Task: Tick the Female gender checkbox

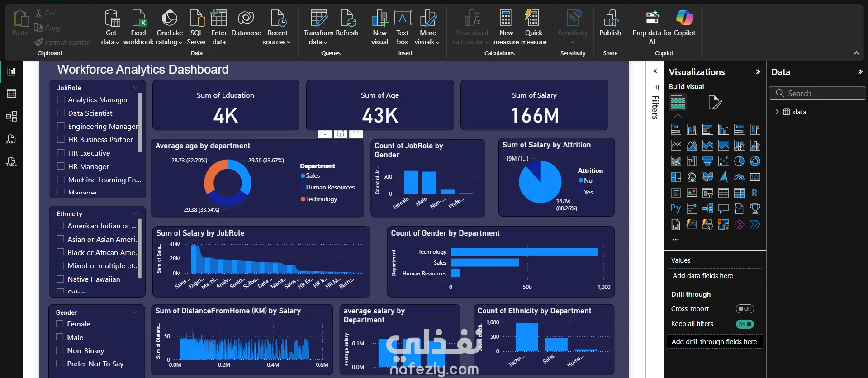Action: tap(60, 324)
